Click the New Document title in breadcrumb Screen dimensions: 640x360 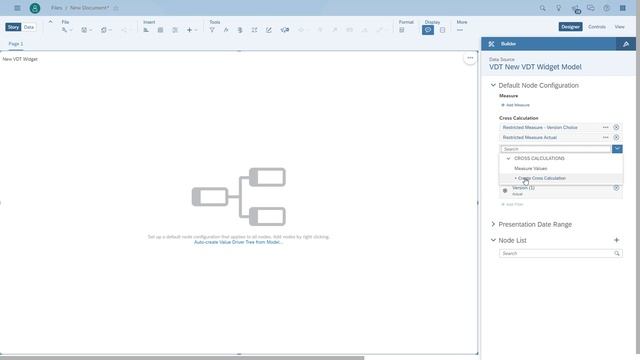[89, 8]
